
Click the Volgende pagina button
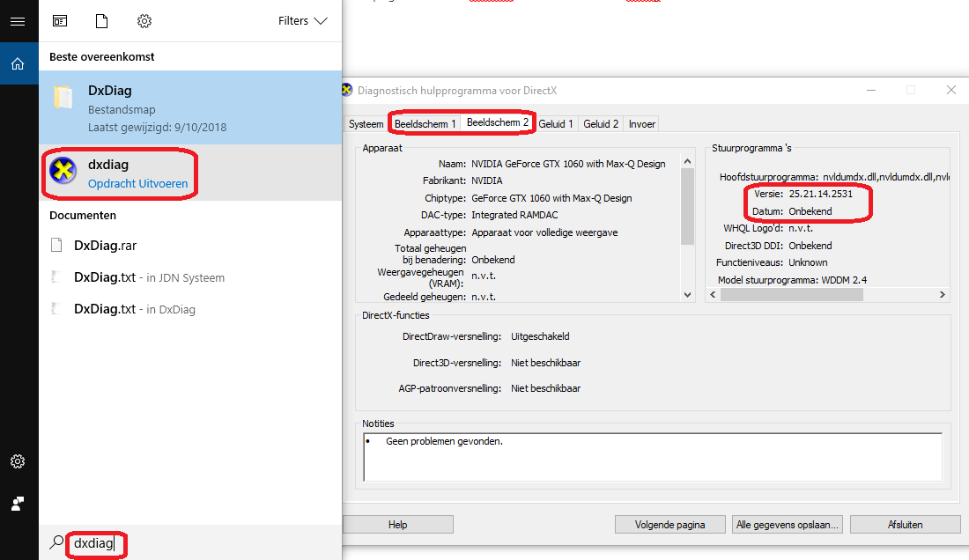(x=669, y=524)
